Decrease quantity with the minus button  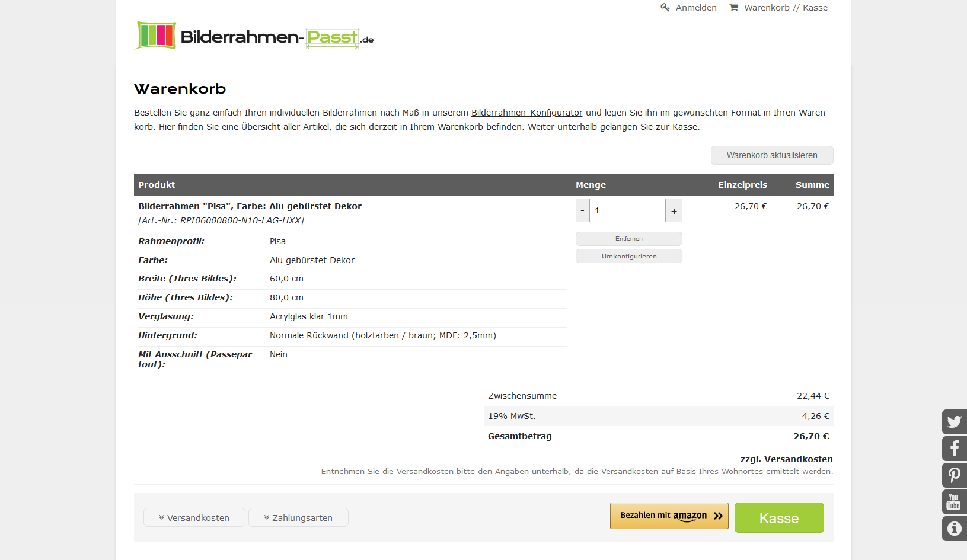tap(582, 210)
